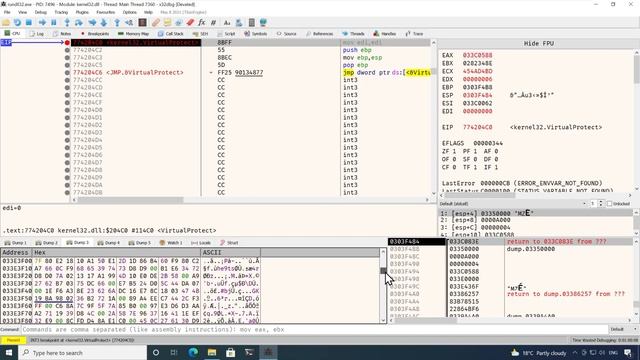Click the globe icon in toolbar
The width and height of the screenshot is (640, 360).
[x=263, y=22]
